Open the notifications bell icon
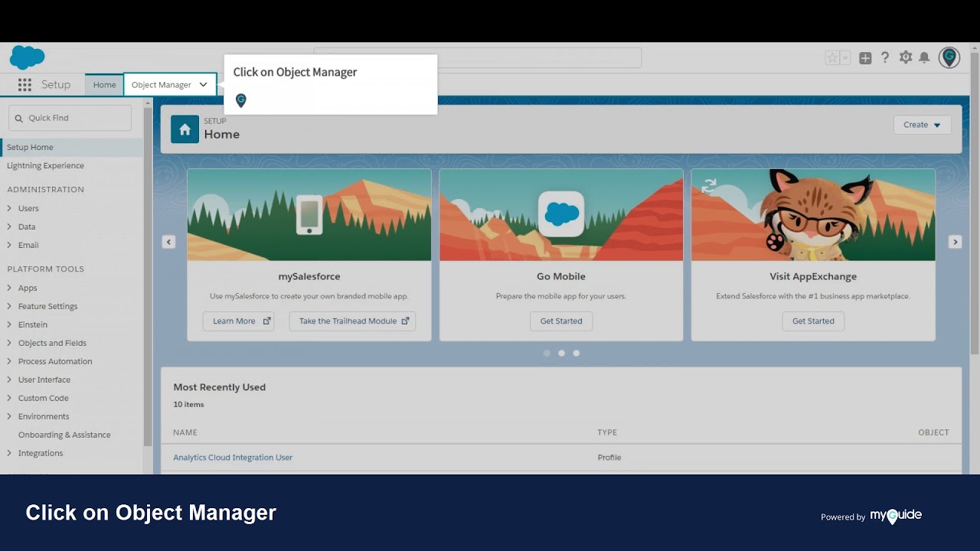Screen dimensions: 980x551 pyautogui.click(x=924, y=57)
